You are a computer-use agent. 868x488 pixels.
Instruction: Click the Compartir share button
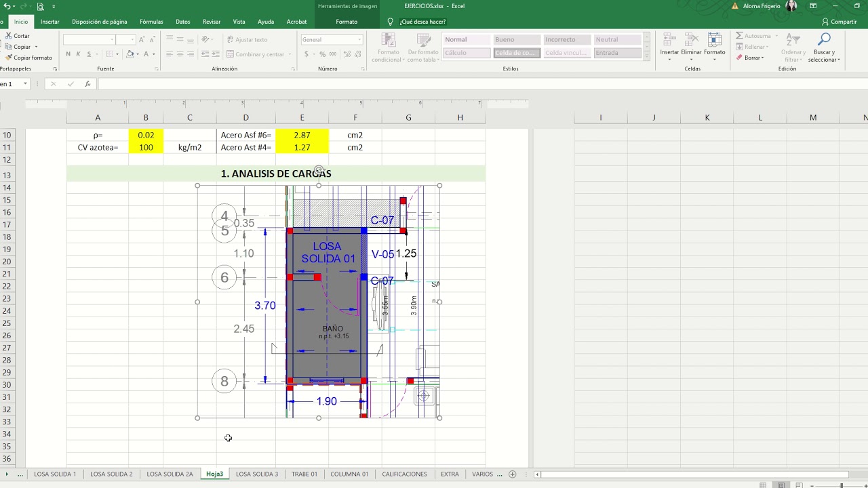839,22
